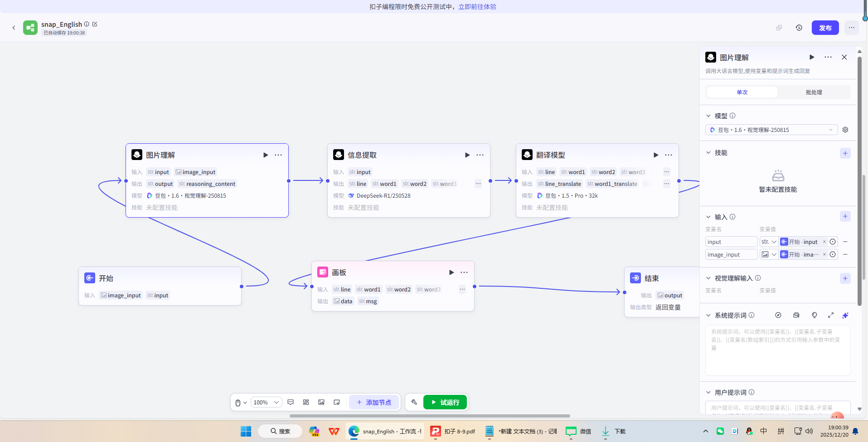Open the 扣子 8-9.pdf taskbar item

click(453, 431)
